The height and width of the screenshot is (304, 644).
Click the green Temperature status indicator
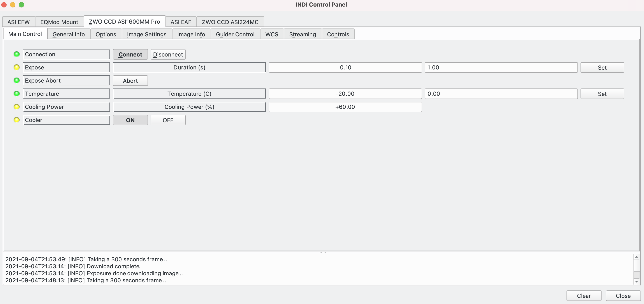tap(16, 93)
